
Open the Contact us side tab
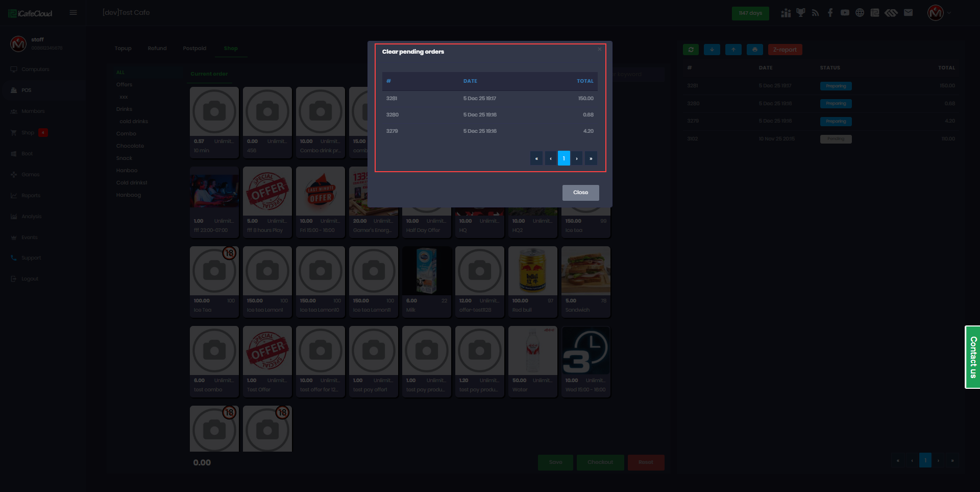pyautogui.click(x=973, y=357)
